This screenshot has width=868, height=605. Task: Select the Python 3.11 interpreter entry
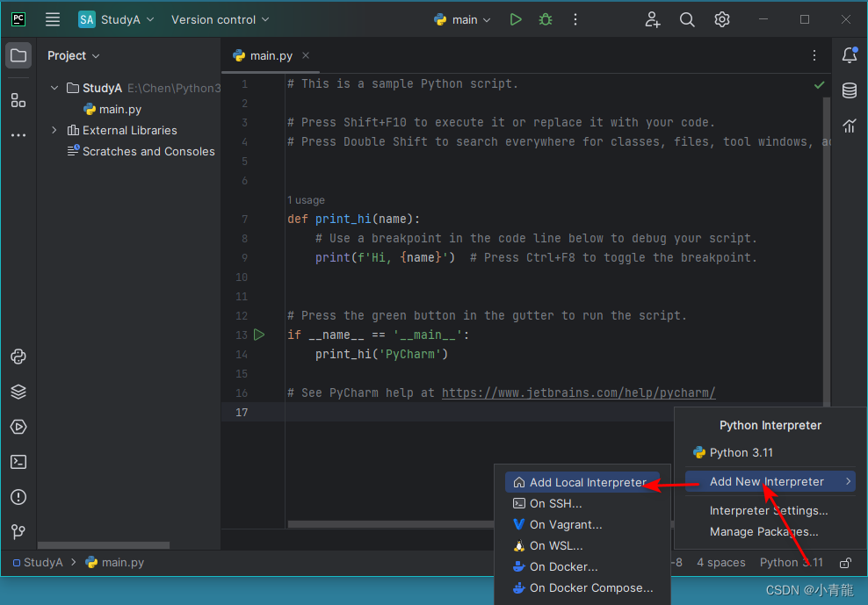click(x=770, y=452)
